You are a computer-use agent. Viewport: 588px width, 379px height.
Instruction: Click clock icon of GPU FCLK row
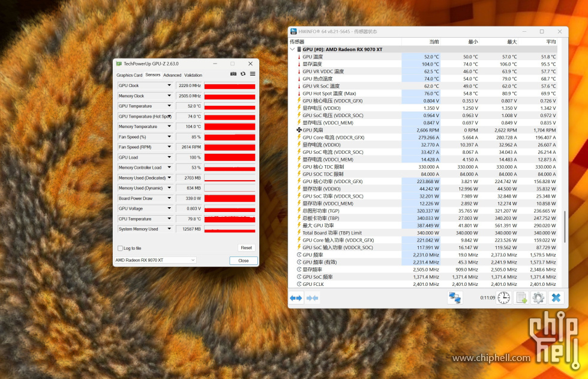pyautogui.click(x=299, y=284)
